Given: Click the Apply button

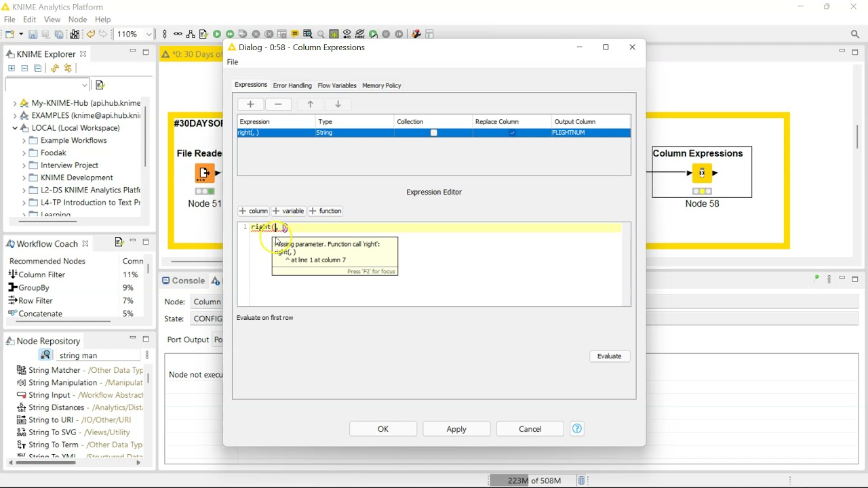Looking at the screenshot, I should click(x=456, y=429).
